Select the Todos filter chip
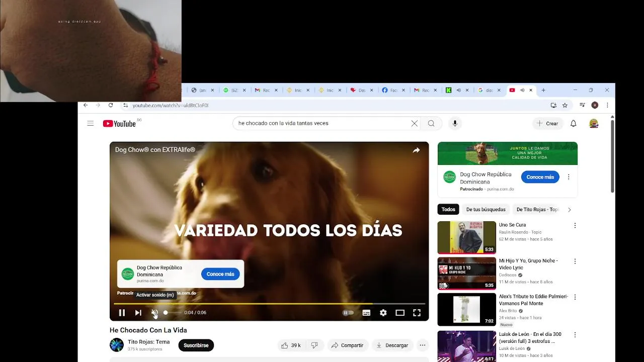Image resolution: width=644 pixels, height=362 pixels. [x=448, y=210]
